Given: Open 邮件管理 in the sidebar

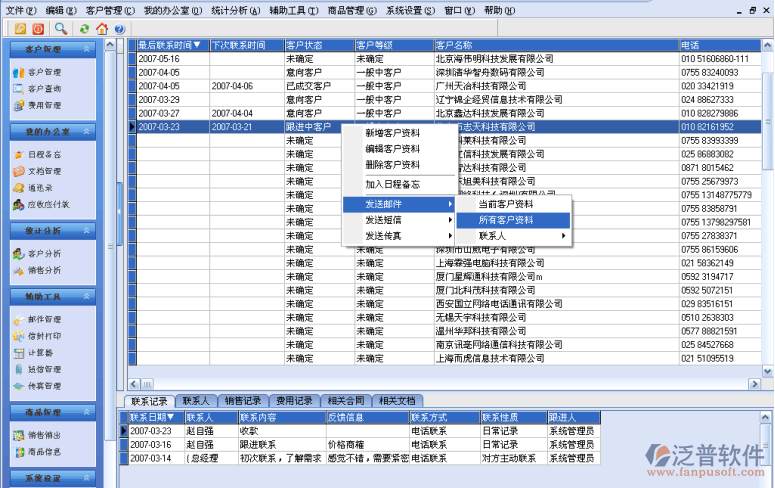Looking at the screenshot, I should [x=38, y=319].
